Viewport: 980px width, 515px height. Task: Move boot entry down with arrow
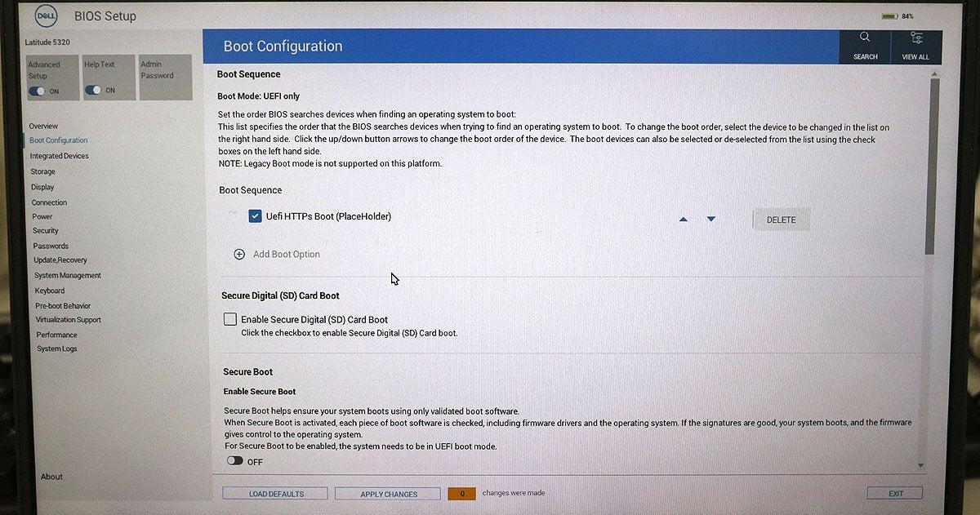711,220
